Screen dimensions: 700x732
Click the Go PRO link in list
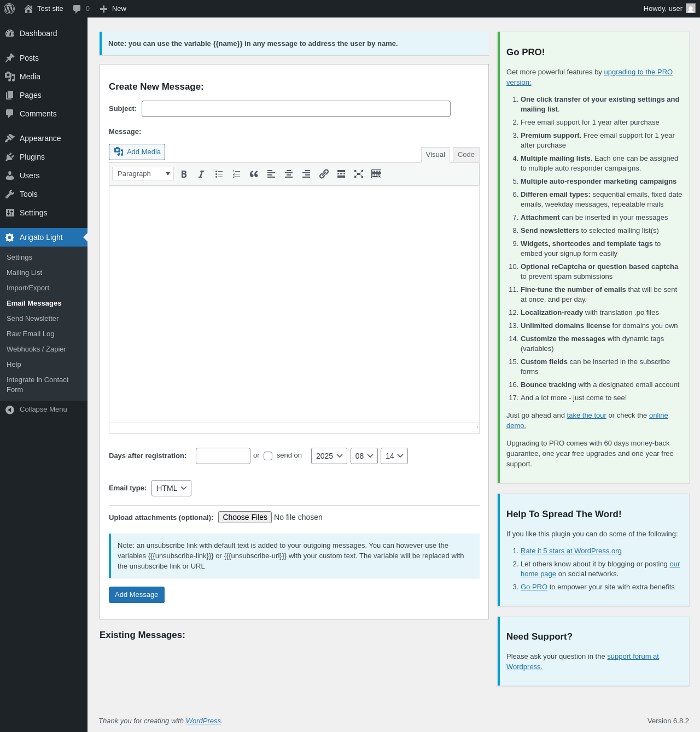click(x=534, y=587)
